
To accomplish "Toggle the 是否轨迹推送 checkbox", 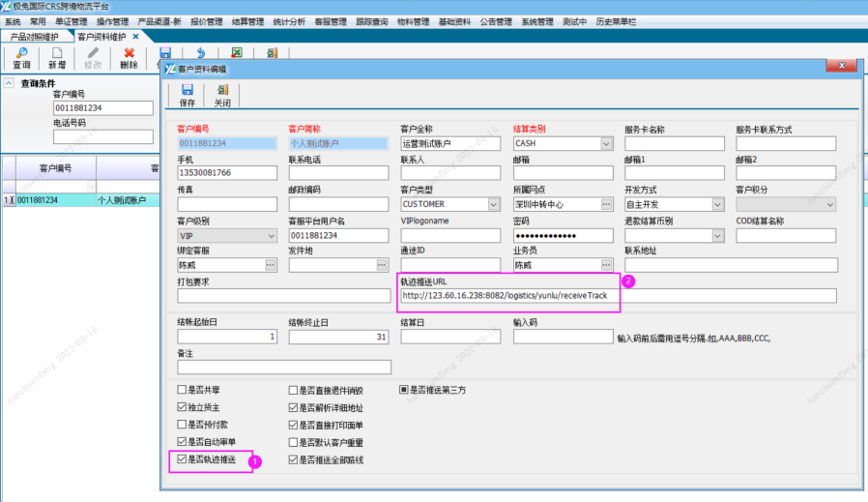I will pos(182,458).
